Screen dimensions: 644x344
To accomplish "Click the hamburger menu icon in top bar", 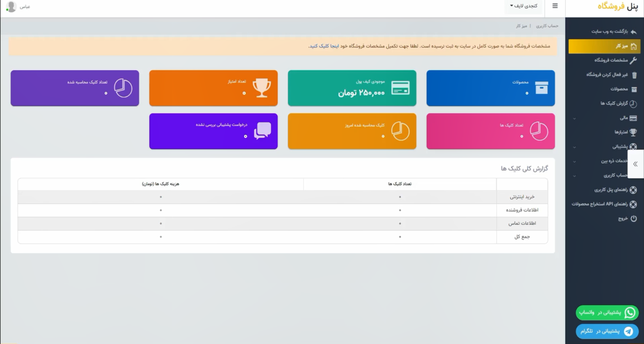I will pos(555,6).
